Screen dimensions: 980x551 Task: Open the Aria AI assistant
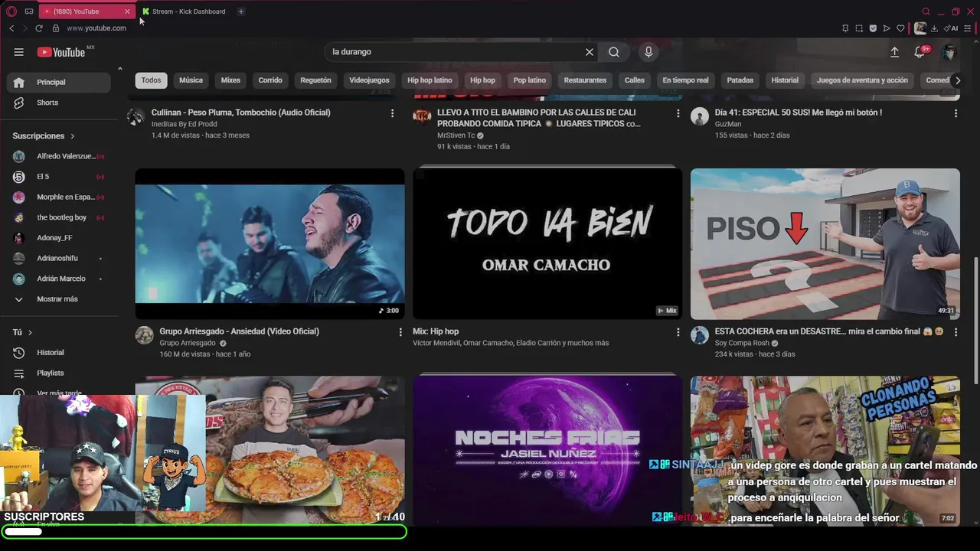952,28
